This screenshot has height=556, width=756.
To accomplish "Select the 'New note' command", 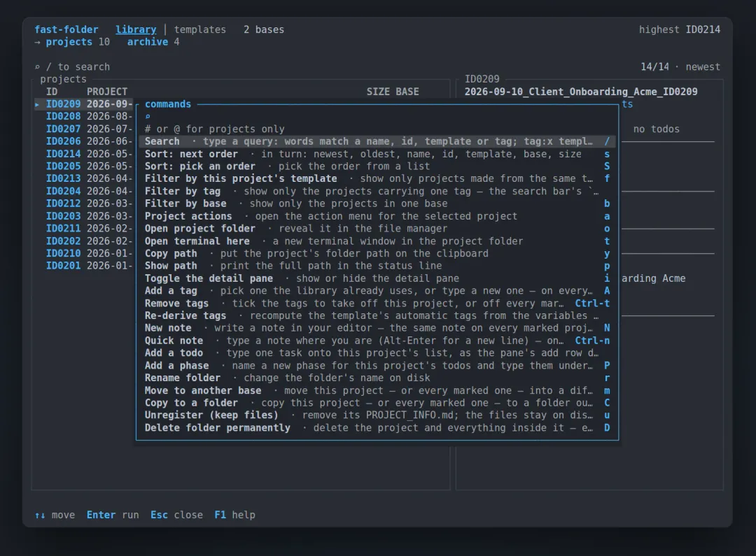I will [x=377, y=328].
